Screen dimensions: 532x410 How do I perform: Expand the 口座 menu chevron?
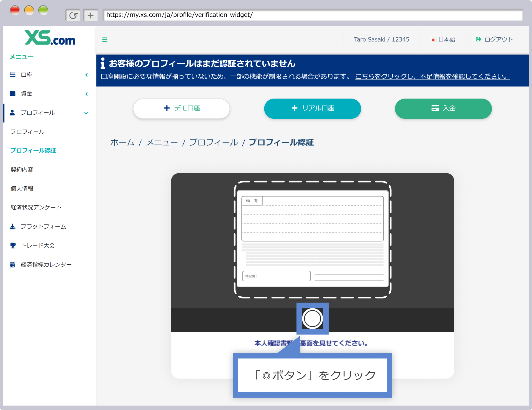[86, 75]
